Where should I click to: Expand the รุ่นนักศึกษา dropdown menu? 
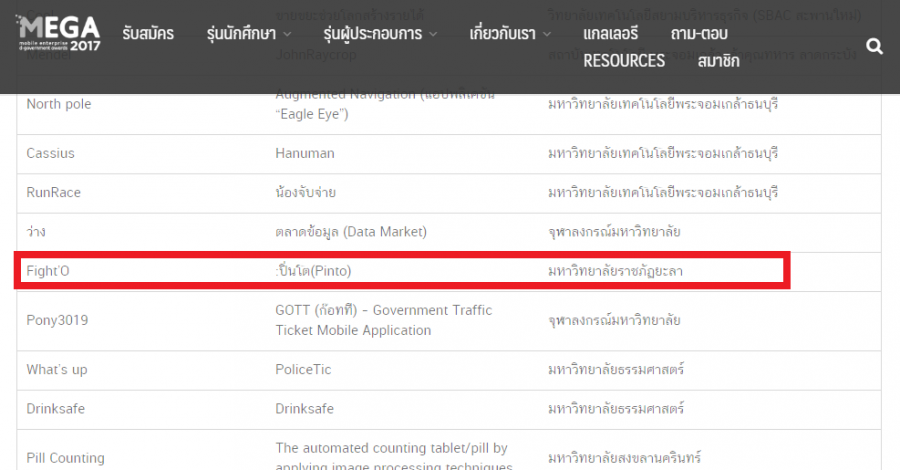click(x=248, y=34)
